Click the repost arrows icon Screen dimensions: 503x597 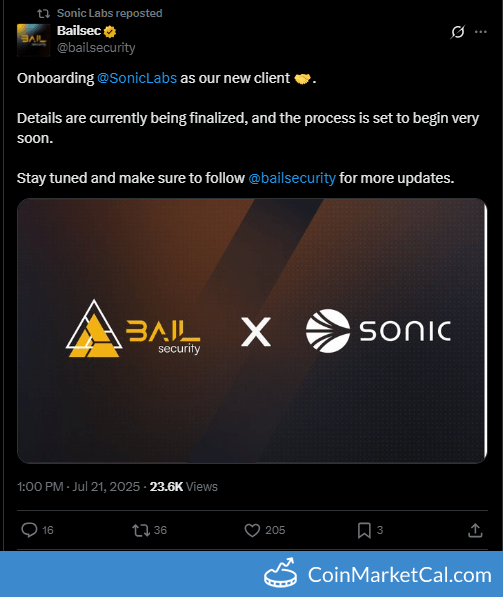(x=141, y=530)
